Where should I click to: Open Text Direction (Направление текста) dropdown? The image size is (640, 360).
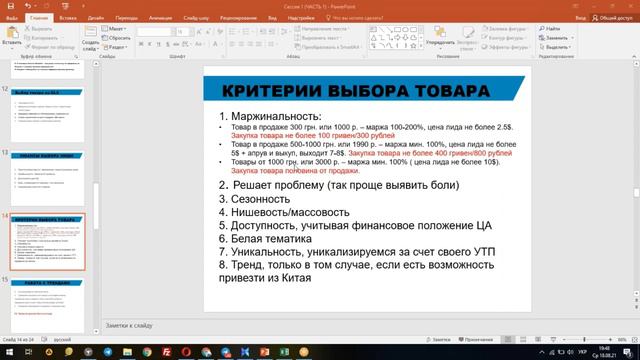point(322,29)
